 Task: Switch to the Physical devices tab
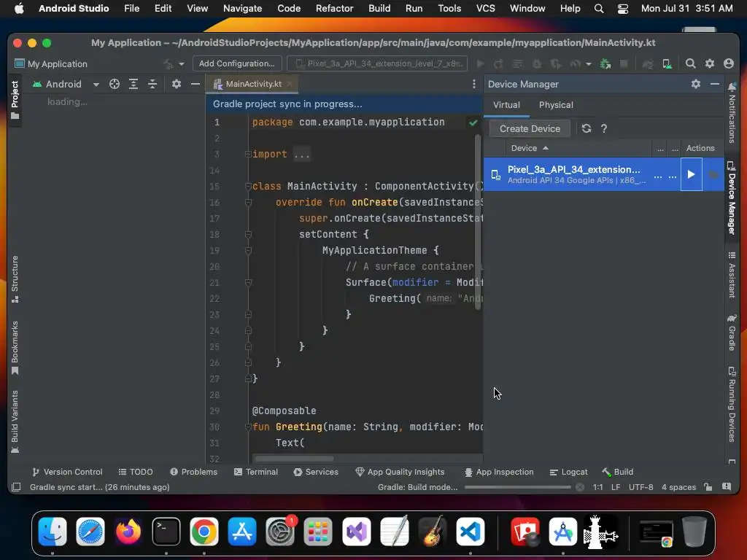[556, 105]
